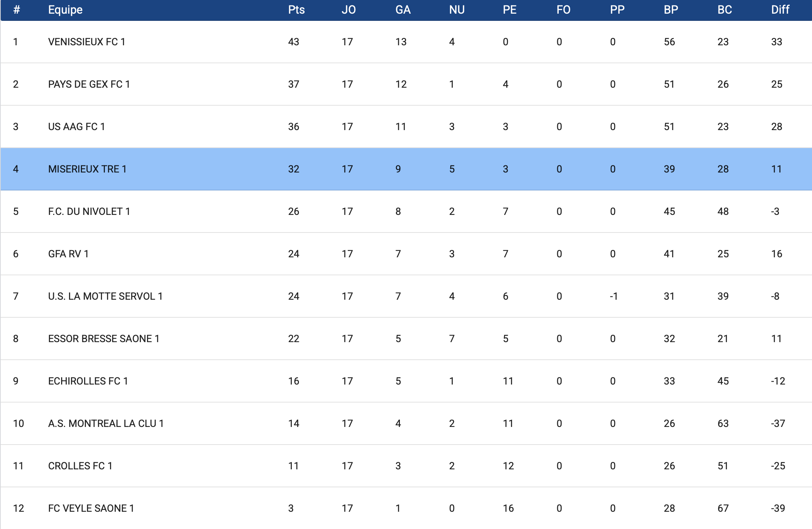Open U.S. LA MOTTE SERVOL 1

tap(105, 296)
